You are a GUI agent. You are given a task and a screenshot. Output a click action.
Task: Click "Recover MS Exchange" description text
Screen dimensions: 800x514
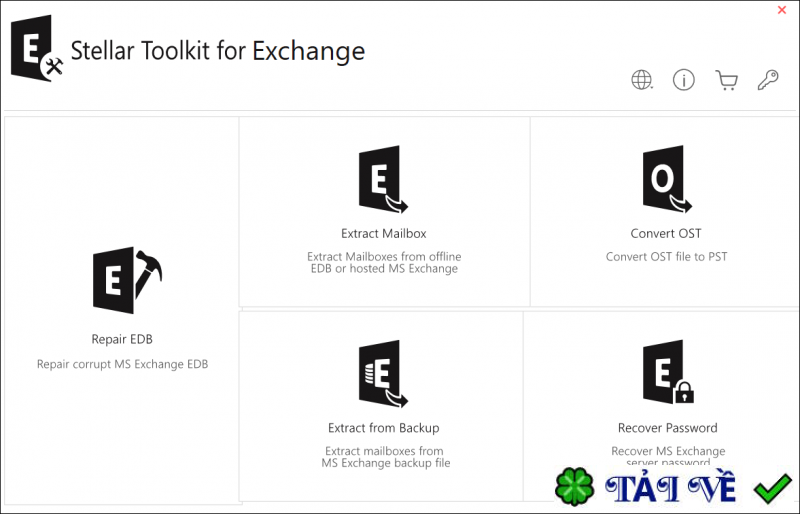[x=668, y=451]
